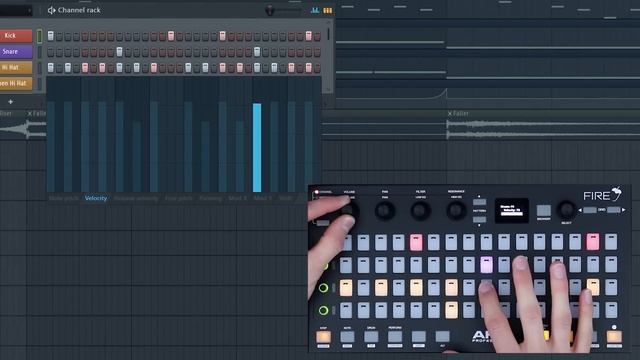The width and height of the screenshot is (640, 360).
Task: Toggle the Open Hi Hat channel select LED
Action: [x=40, y=83]
